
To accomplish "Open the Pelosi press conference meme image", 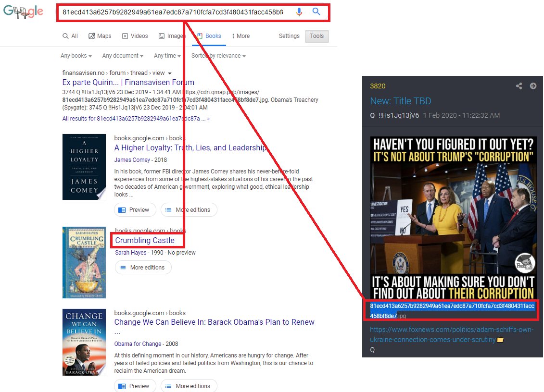I will pos(453,218).
